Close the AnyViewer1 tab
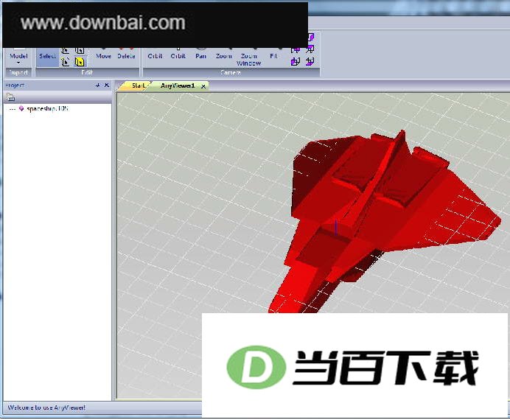 coord(203,86)
